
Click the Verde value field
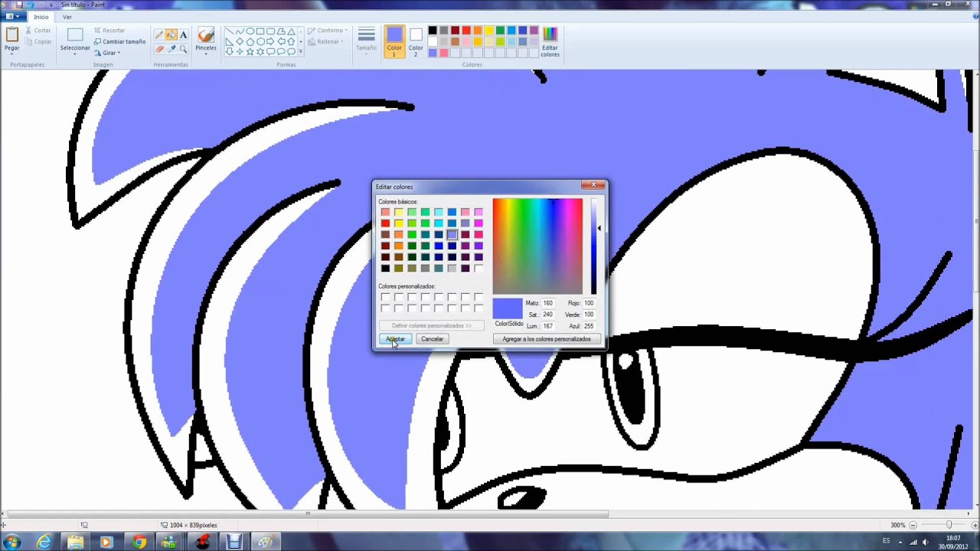point(590,315)
